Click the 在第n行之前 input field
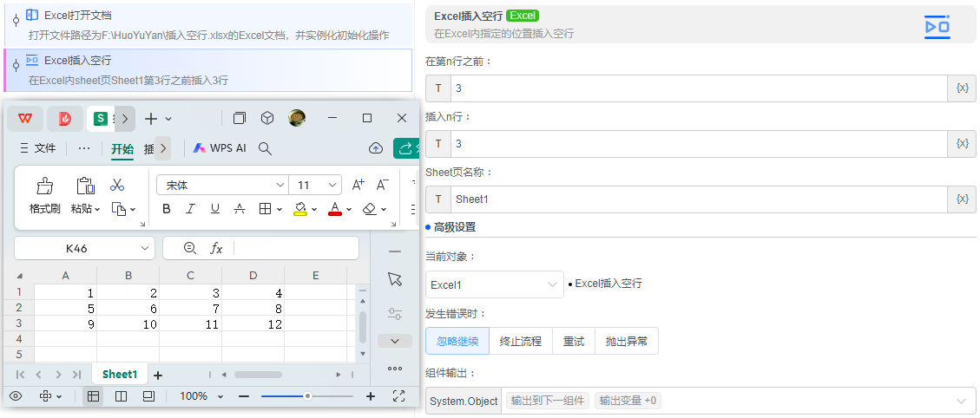 [x=700, y=88]
